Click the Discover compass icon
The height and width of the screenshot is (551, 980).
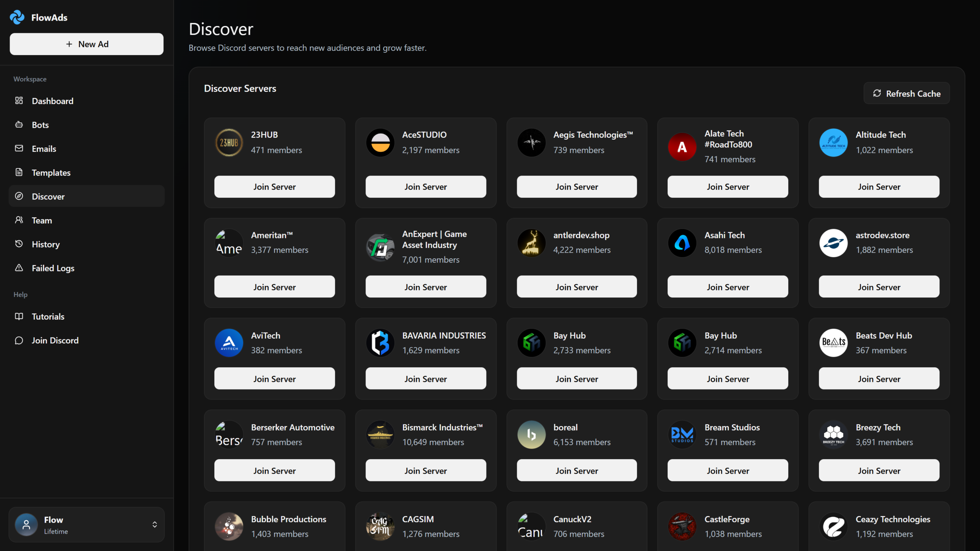click(x=19, y=196)
